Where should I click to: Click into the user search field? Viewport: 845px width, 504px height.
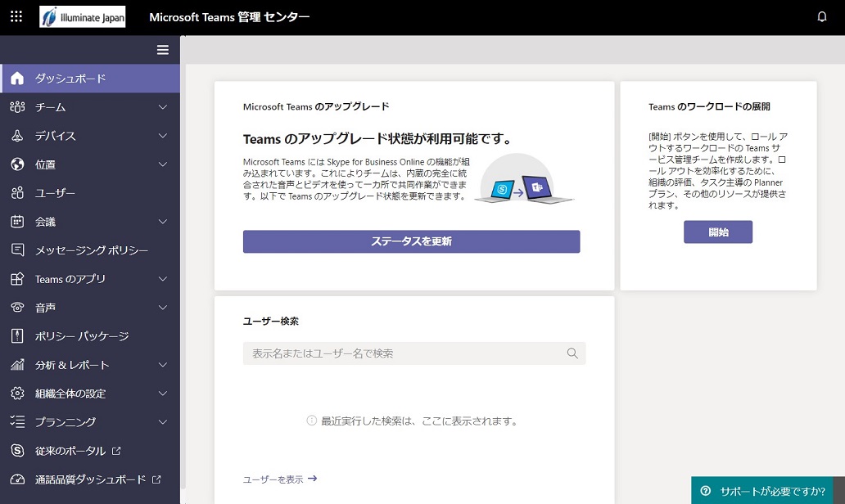coord(413,353)
